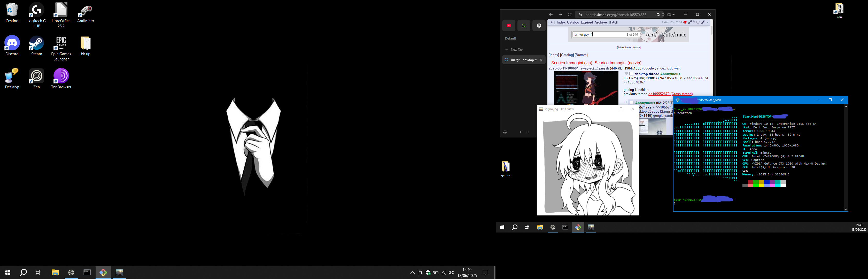
Task: Focus the search box containing 'it's not gay if'
Action: pyautogui.click(x=606, y=34)
